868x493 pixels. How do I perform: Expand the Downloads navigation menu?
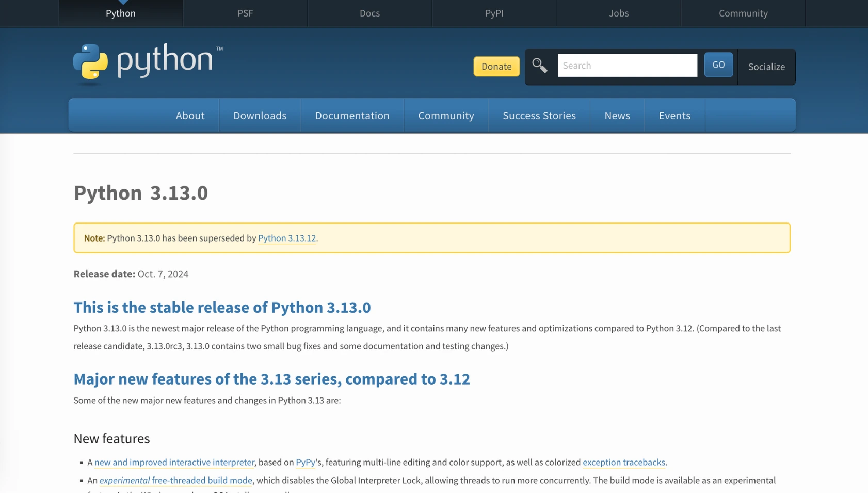(260, 116)
